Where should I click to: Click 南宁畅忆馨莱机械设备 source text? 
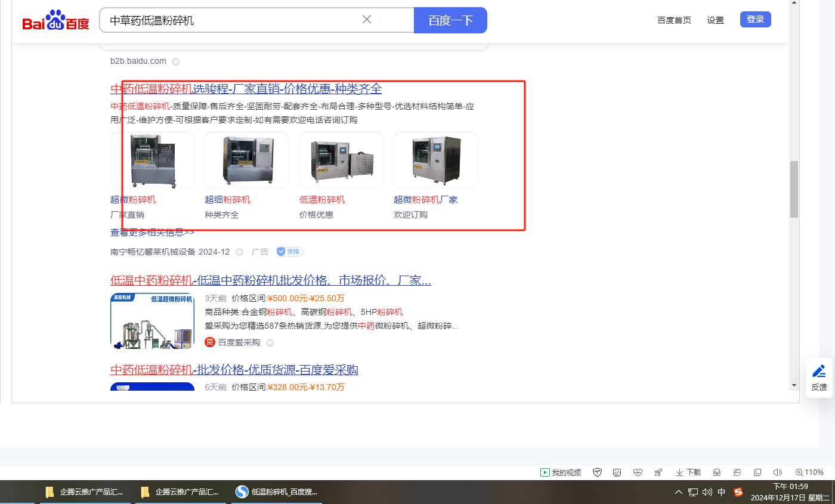[x=153, y=252]
